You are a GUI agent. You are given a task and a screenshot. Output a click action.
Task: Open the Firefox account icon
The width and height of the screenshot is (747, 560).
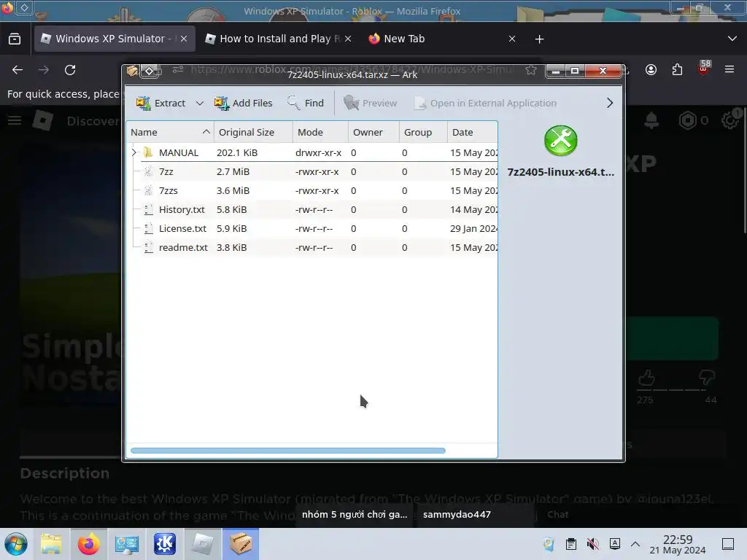(x=651, y=70)
